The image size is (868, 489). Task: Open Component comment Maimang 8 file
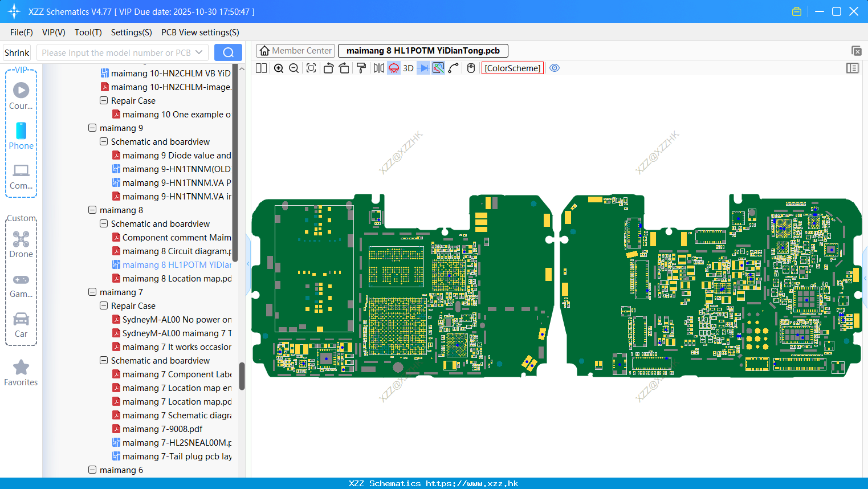pos(172,238)
